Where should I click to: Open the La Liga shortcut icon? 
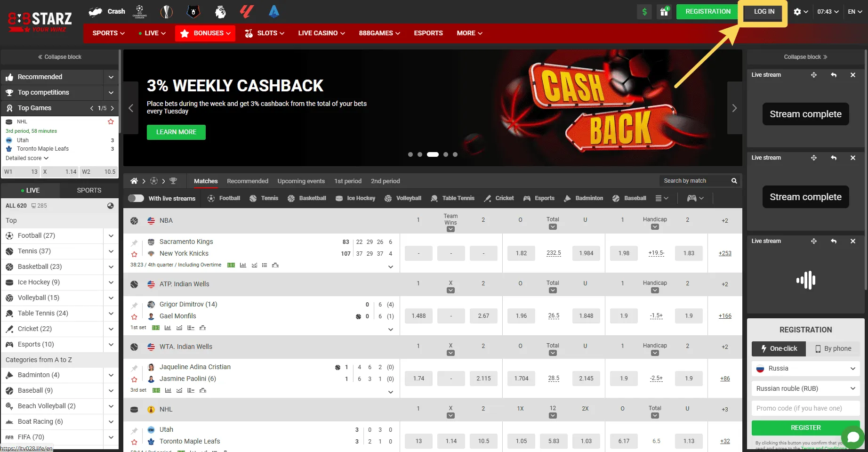(247, 12)
